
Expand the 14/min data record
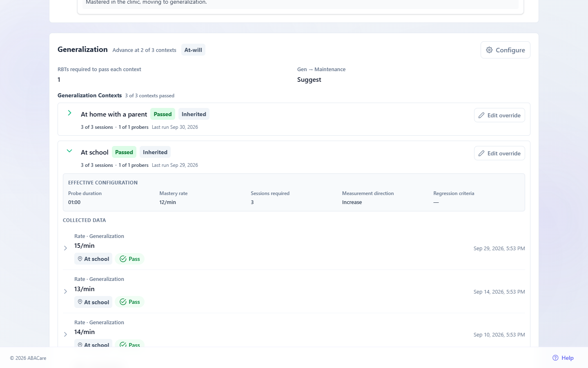pos(65,334)
